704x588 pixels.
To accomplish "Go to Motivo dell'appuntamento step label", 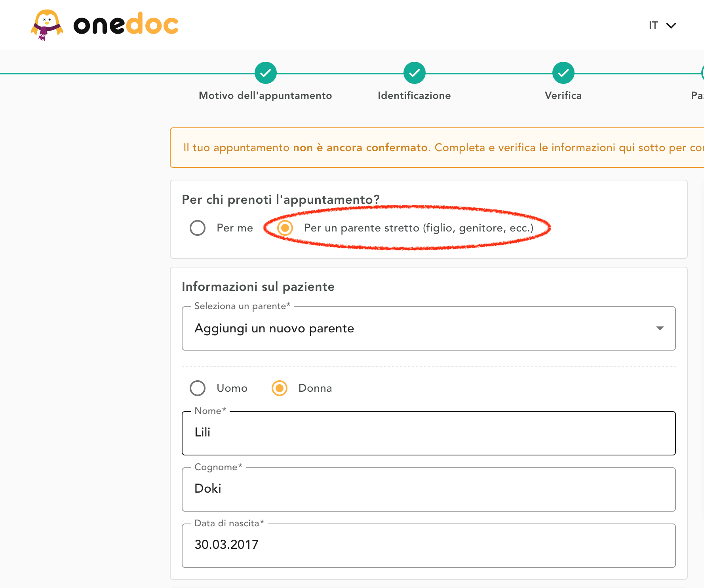I will (x=265, y=96).
